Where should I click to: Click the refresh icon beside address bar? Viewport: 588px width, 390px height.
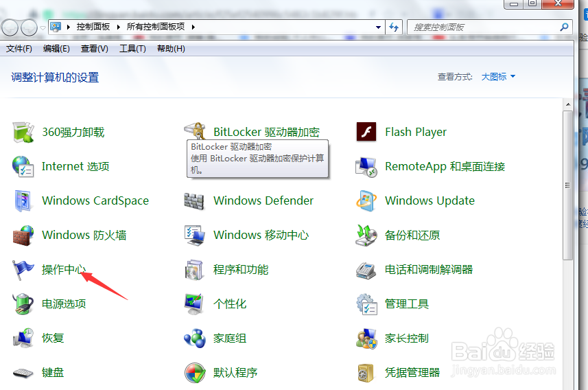(394, 27)
